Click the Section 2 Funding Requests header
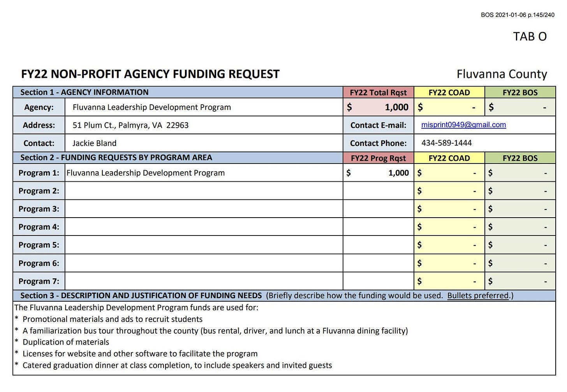The width and height of the screenshot is (567, 392). [x=178, y=158]
